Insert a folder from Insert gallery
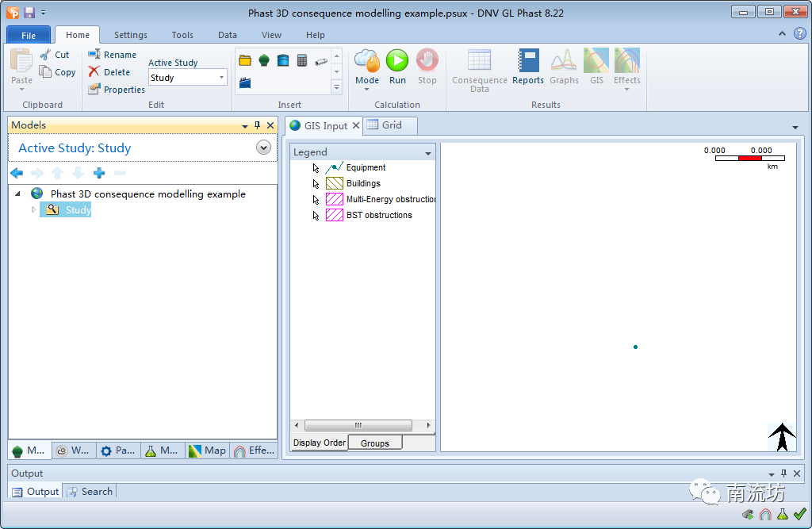Viewport: 812px width, 529px height. coord(245,61)
